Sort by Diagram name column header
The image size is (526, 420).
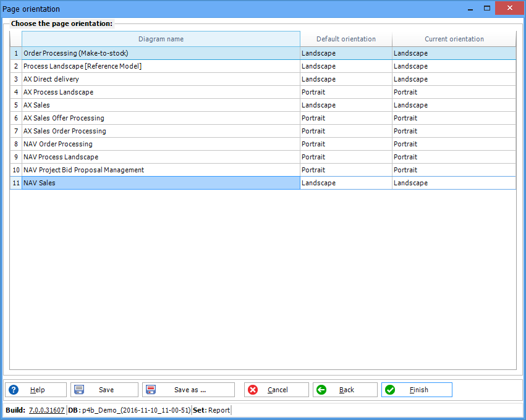(161, 39)
